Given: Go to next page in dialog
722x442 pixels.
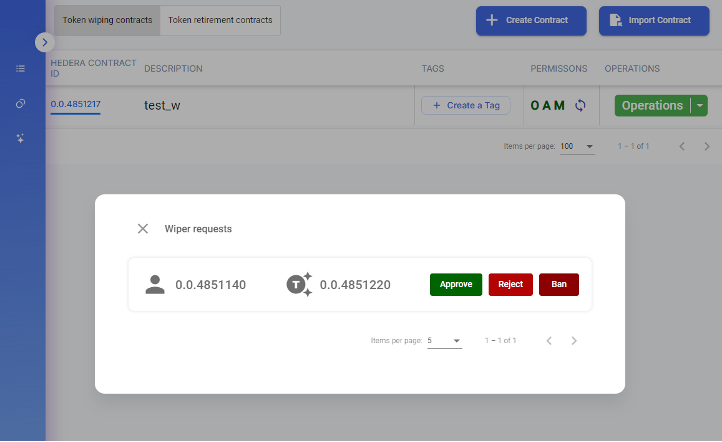Looking at the screenshot, I should coord(574,341).
